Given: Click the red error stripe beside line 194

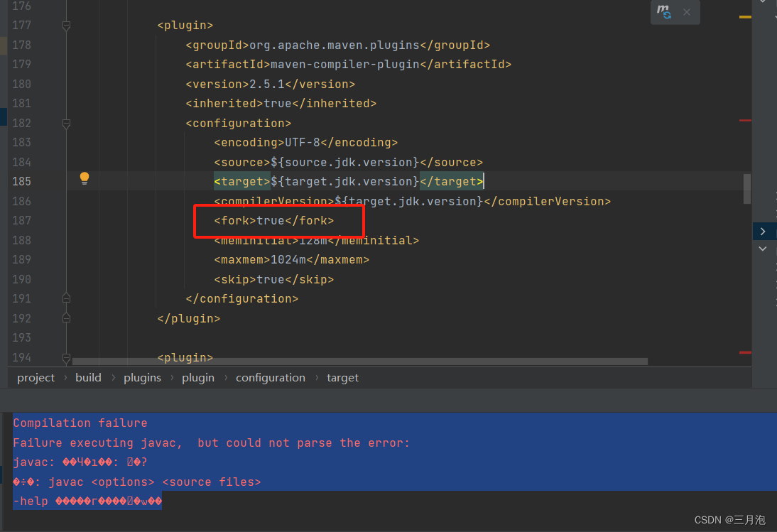Looking at the screenshot, I should (x=746, y=351).
